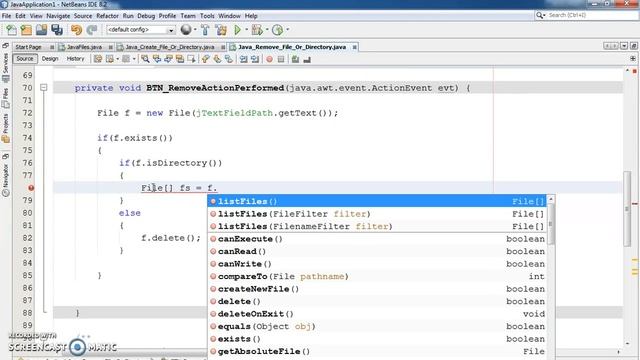Viewport: 640px width, 360px height.
Task: Open the Debug Project dropdown arrow
Action: tap(267, 29)
